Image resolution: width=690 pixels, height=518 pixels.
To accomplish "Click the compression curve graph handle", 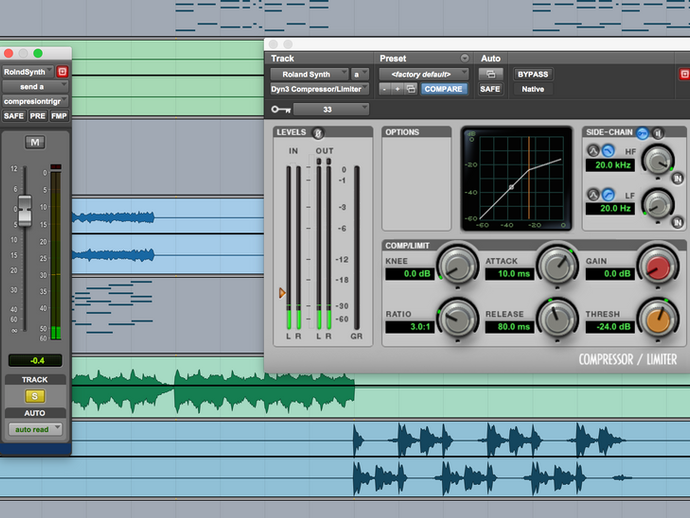I will [511, 187].
